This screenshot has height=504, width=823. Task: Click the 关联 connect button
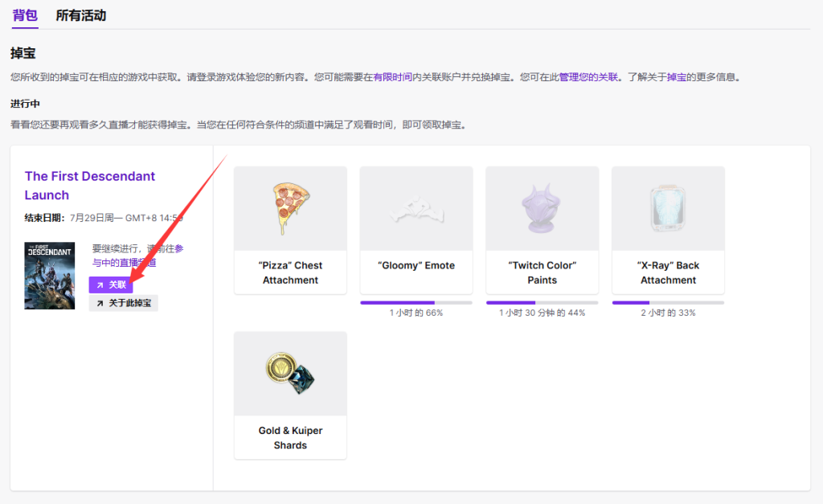tap(111, 285)
